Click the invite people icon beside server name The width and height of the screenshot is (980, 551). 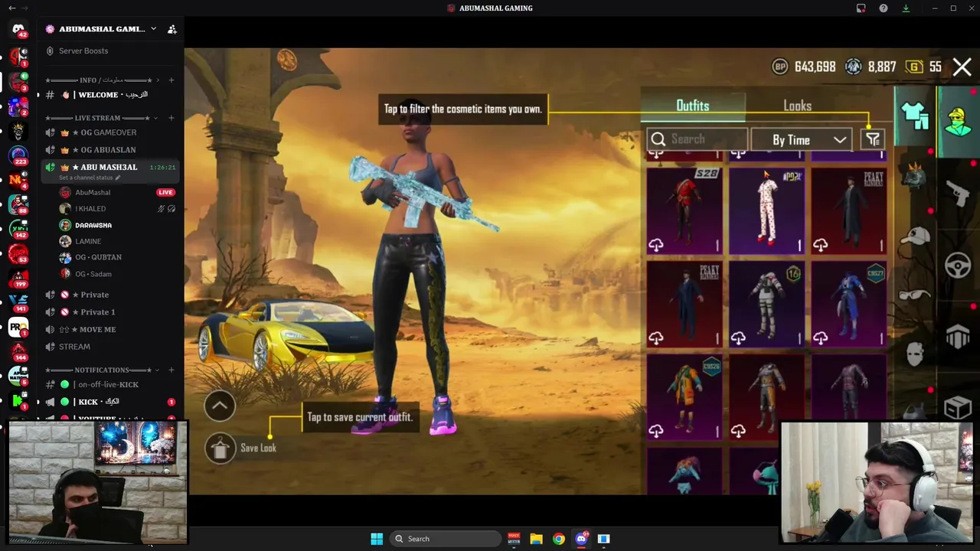click(x=171, y=29)
